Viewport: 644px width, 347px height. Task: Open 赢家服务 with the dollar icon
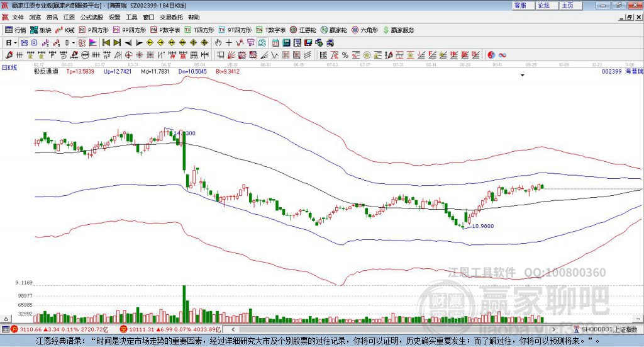pos(398,30)
